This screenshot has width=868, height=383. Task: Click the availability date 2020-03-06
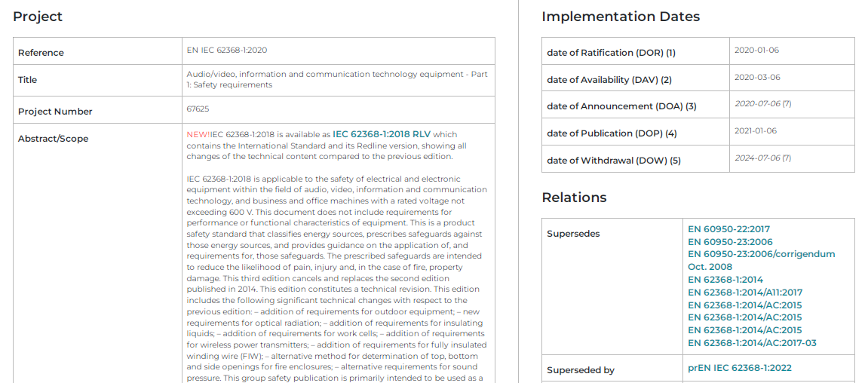(x=757, y=77)
